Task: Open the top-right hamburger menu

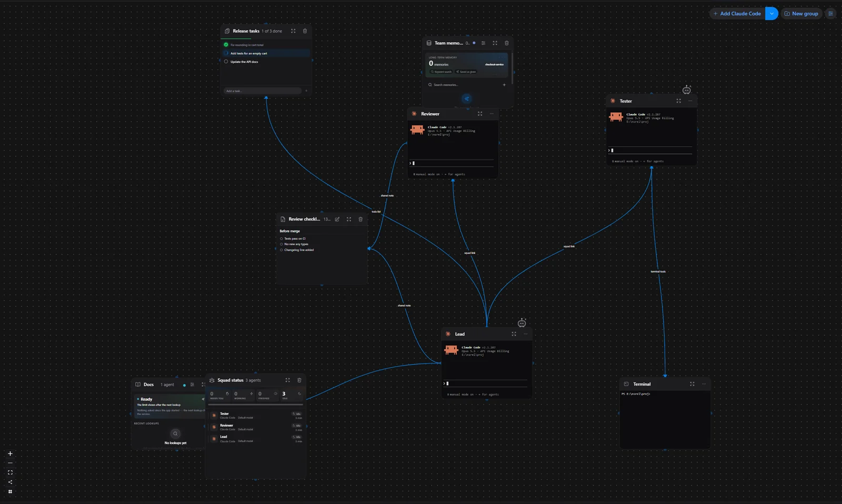Action: tap(830, 14)
